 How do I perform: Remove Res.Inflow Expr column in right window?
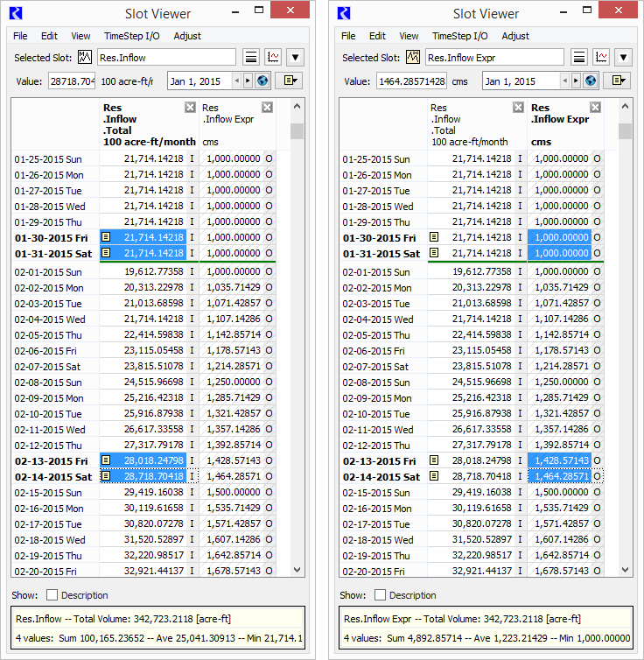tap(595, 108)
